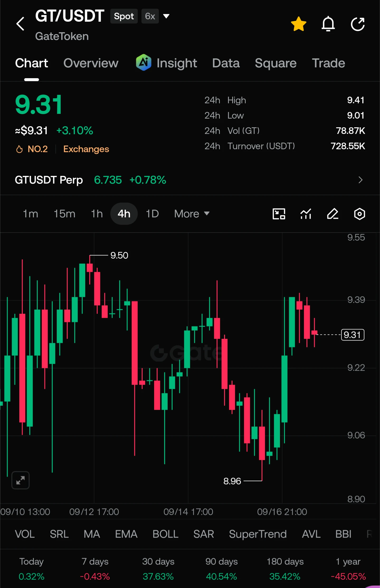Expand the trading pair dropdown arrow
The image size is (380, 588).
(166, 16)
